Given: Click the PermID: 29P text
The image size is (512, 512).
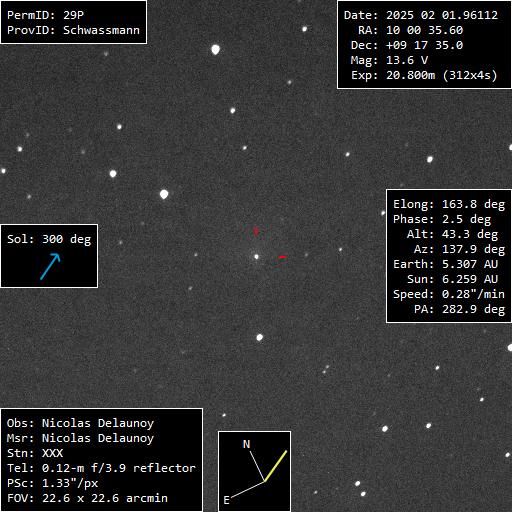Looking at the screenshot, I should click(x=45, y=15).
